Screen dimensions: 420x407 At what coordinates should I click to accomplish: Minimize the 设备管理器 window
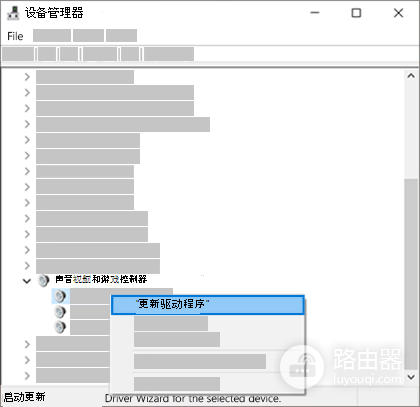315,13
